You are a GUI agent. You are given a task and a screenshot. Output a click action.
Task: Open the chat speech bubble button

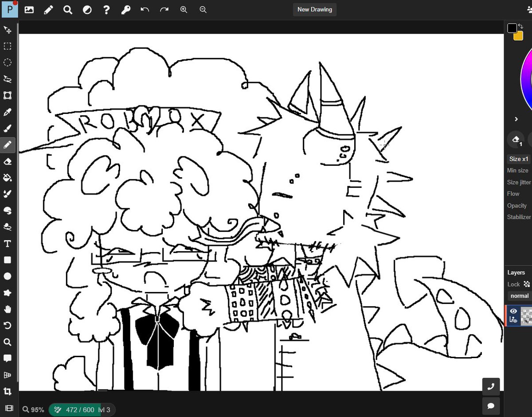point(491,406)
